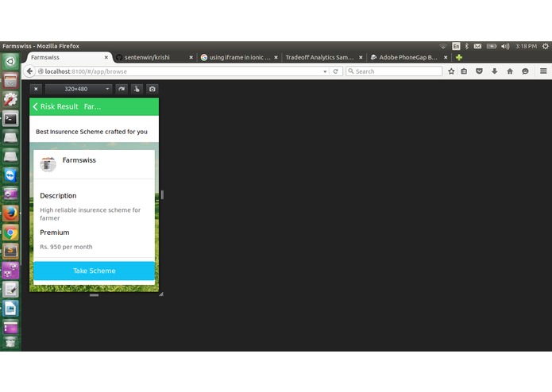The height and width of the screenshot is (392, 552).
Task: Close the sentenwin/krishi tab
Action: (191, 57)
